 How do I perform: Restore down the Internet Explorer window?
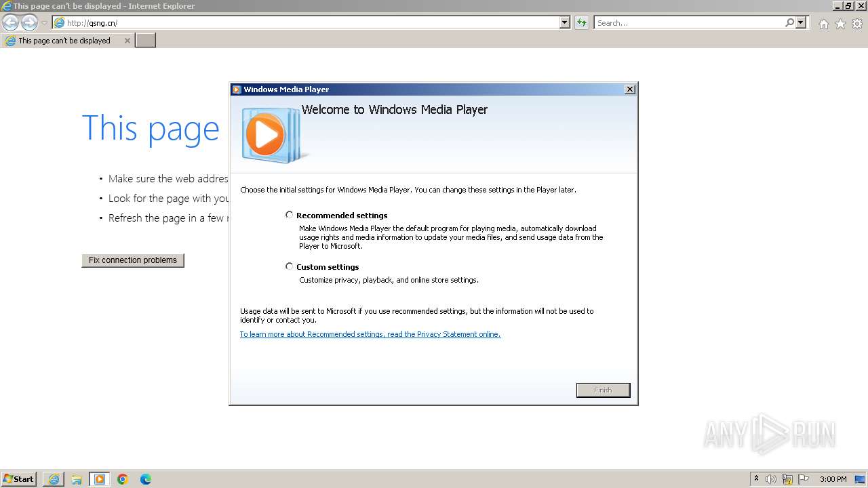(848, 6)
